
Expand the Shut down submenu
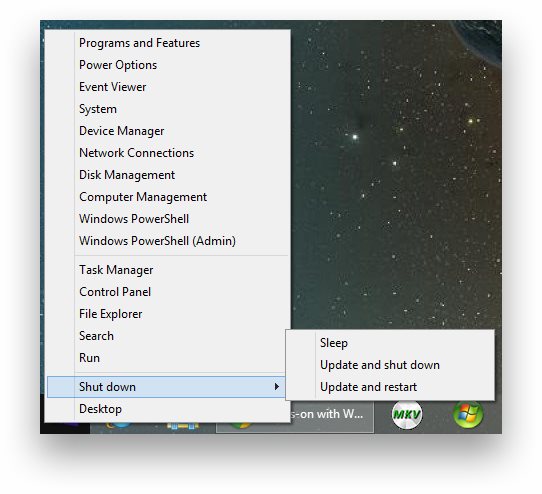(166, 387)
